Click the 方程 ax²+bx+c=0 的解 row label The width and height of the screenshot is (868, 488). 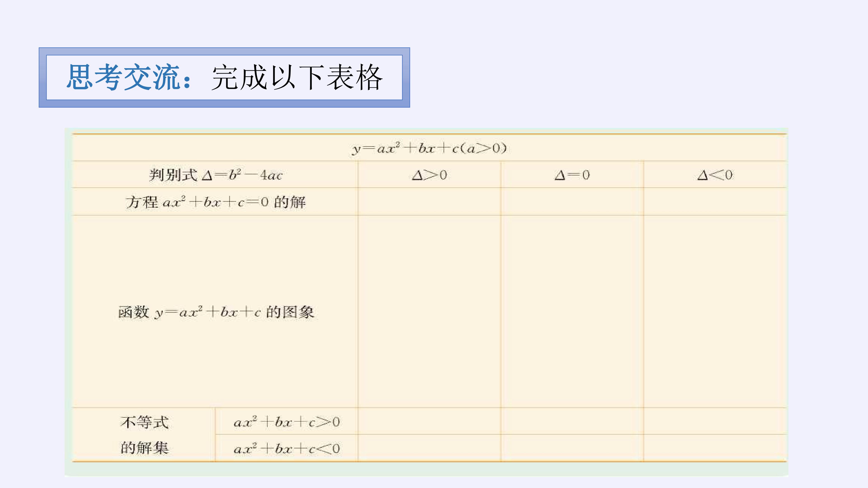[215, 202]
